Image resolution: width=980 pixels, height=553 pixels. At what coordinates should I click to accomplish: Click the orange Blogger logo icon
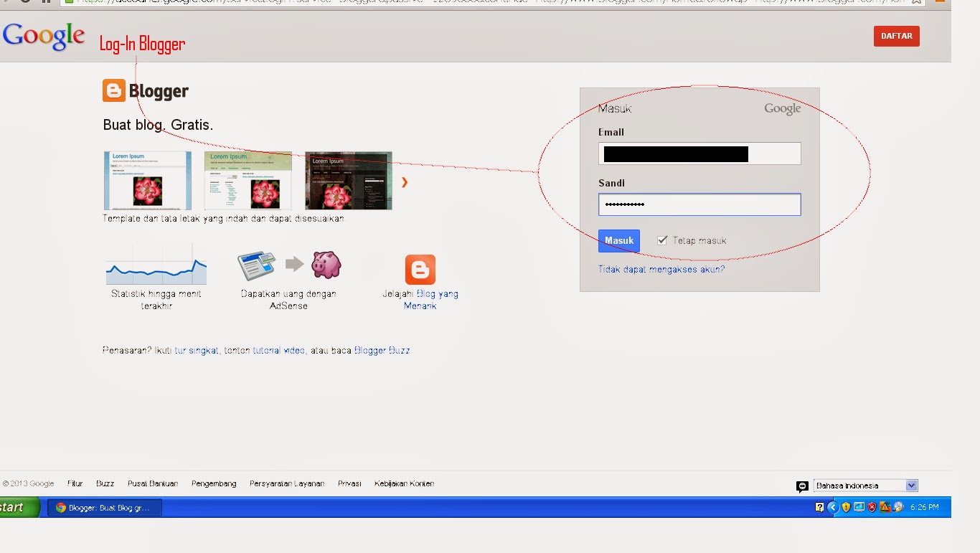tap(113, 90)
